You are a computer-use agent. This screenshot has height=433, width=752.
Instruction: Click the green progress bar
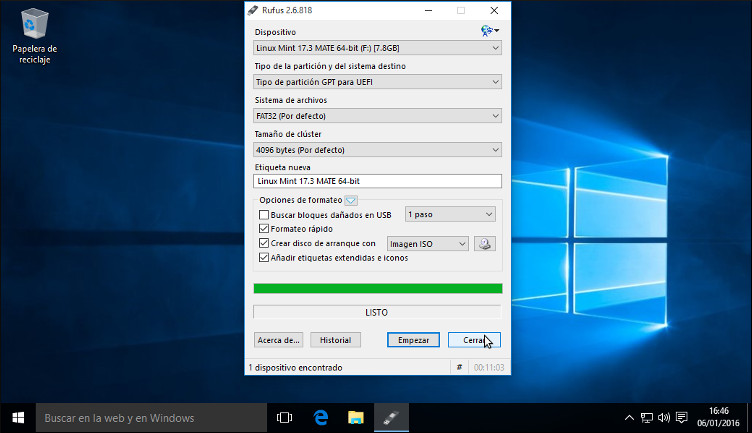coord(378,288)
